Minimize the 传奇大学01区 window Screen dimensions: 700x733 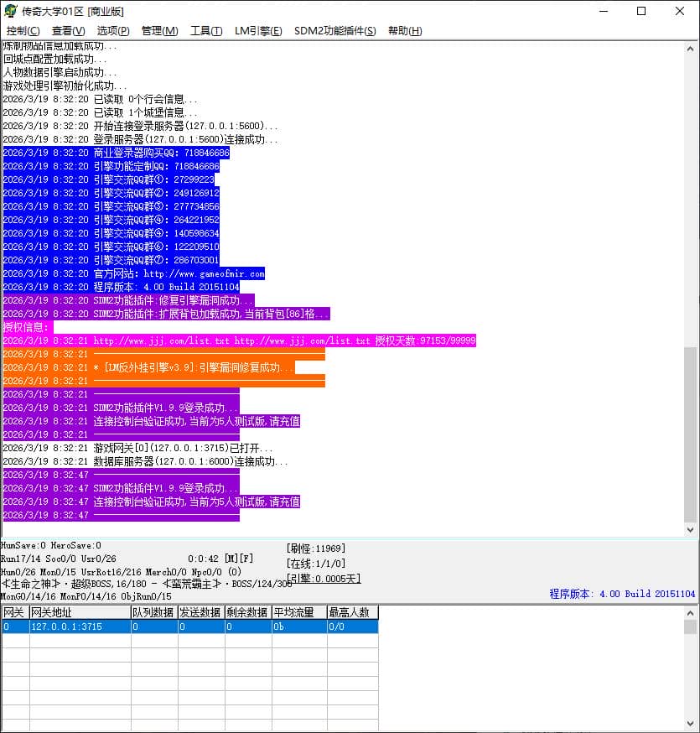click(604, 11)
